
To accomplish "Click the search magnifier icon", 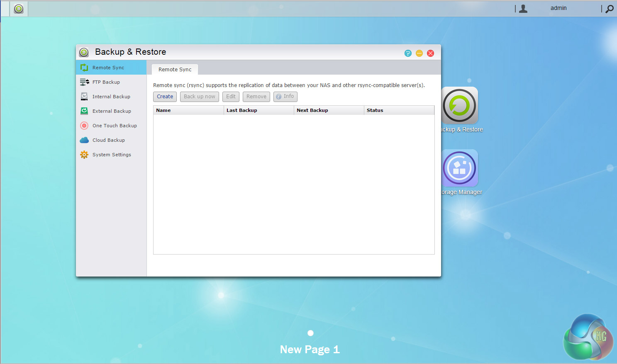I will [609, 9].
